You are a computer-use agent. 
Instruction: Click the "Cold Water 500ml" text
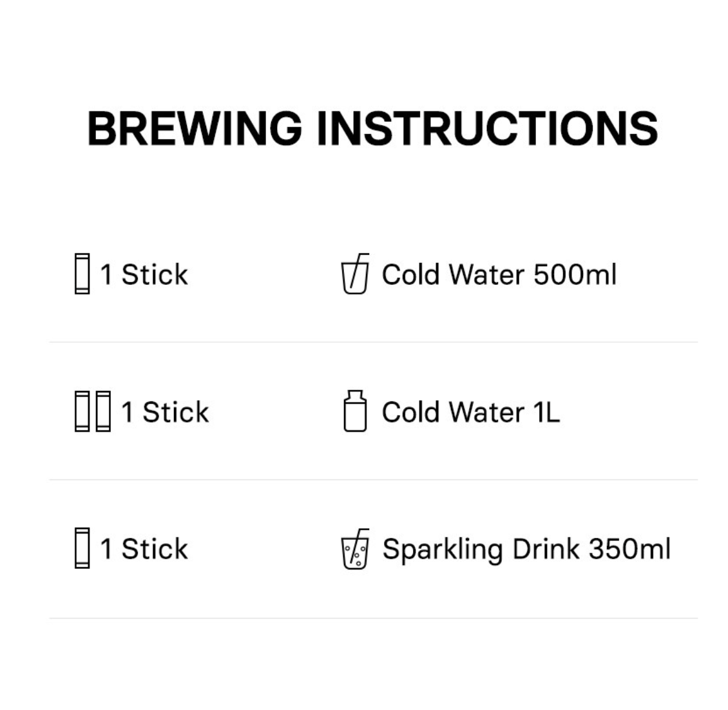click(499, 275)
